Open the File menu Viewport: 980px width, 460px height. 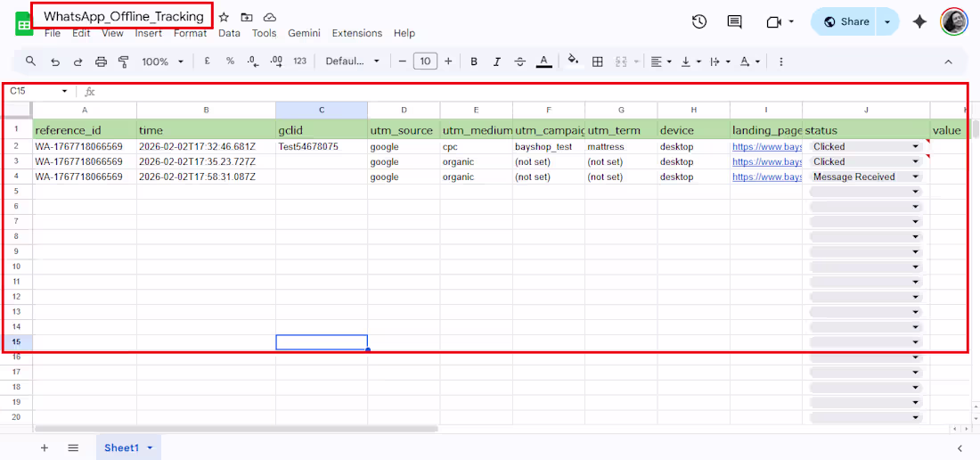53,33
